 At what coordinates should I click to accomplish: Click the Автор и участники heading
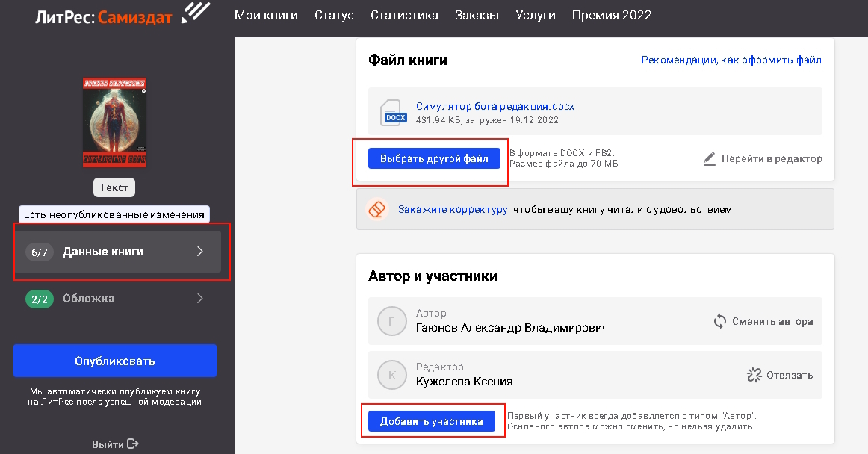[433, 276]
